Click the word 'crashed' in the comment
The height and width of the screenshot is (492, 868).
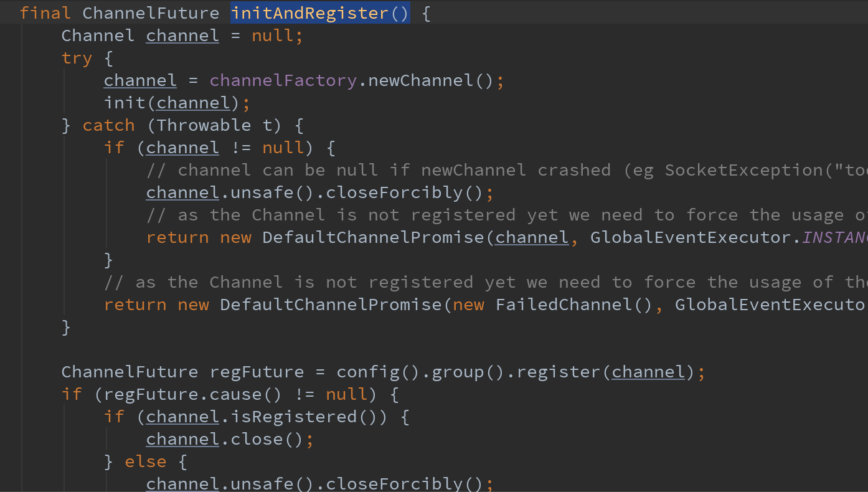pos(574,170)
